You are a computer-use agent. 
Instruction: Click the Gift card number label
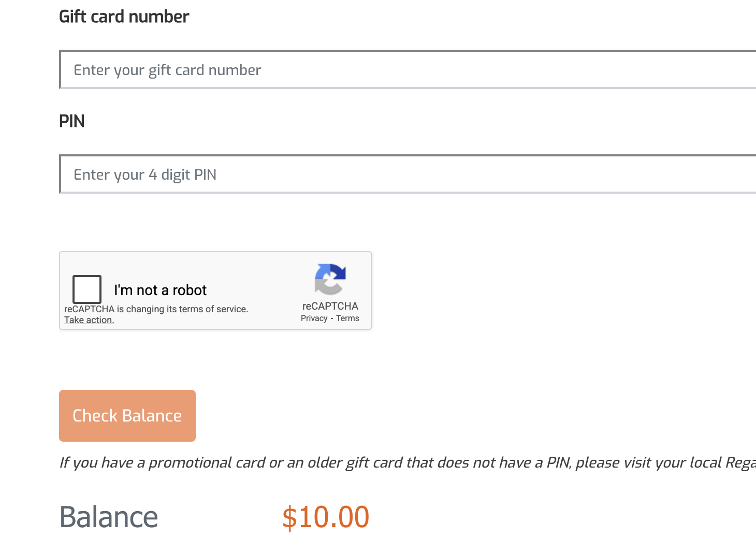(x=124, y=17)
